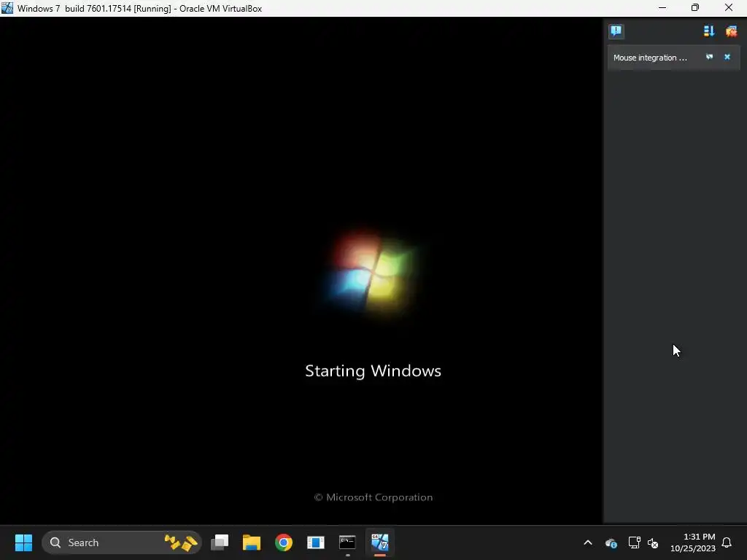Restore down the VirtualBox VM window
The width and height of the screenshot is (747, 560).
click(695, 8)
